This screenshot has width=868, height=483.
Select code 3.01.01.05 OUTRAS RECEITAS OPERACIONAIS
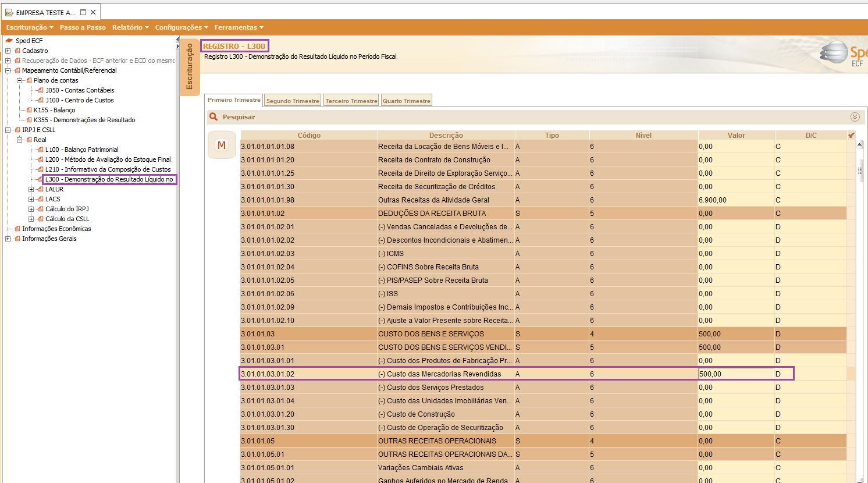click(x=258, y=441)
